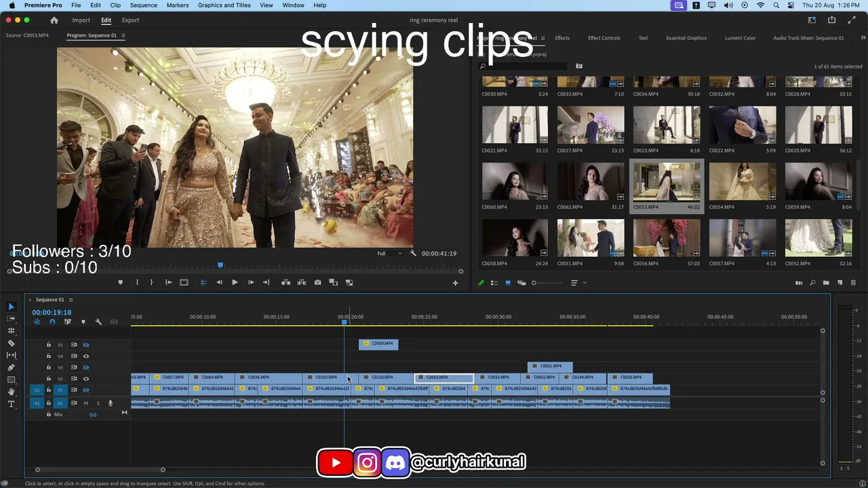This screenshot has height=488, width=868.
Task: Click the A1 source patch button
Action: click(37, 403)
